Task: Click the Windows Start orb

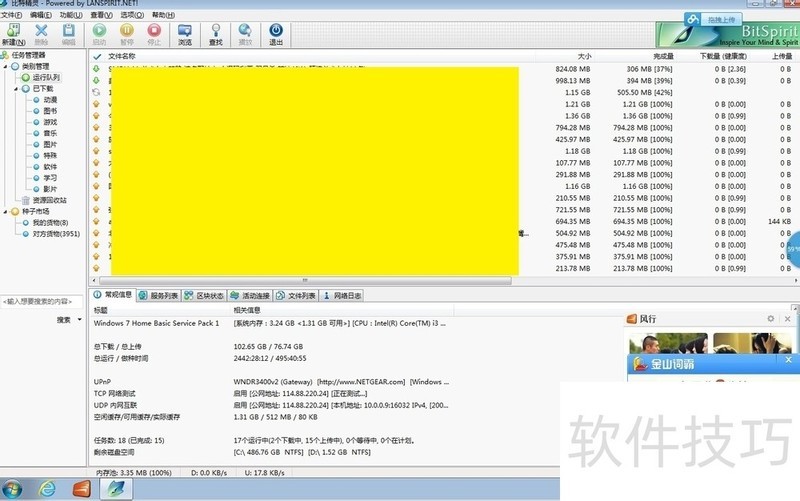Action: coord(12,489)
